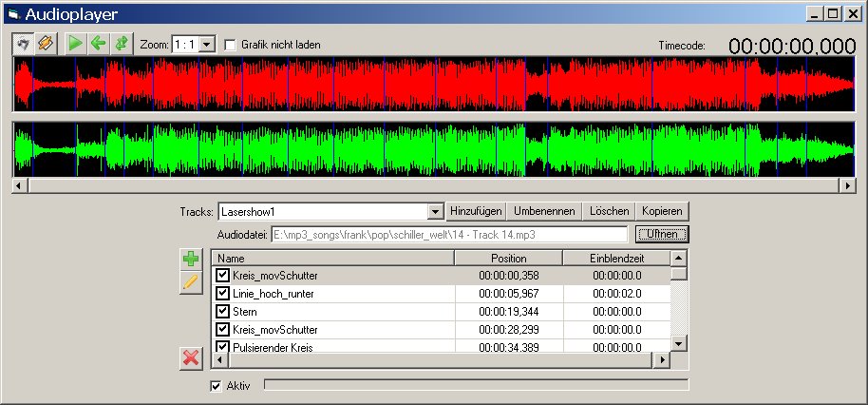The width and height of the screenshot is (868, 405).
Task: Toggle the Aktiv checkbox
Action: point(216,386)
